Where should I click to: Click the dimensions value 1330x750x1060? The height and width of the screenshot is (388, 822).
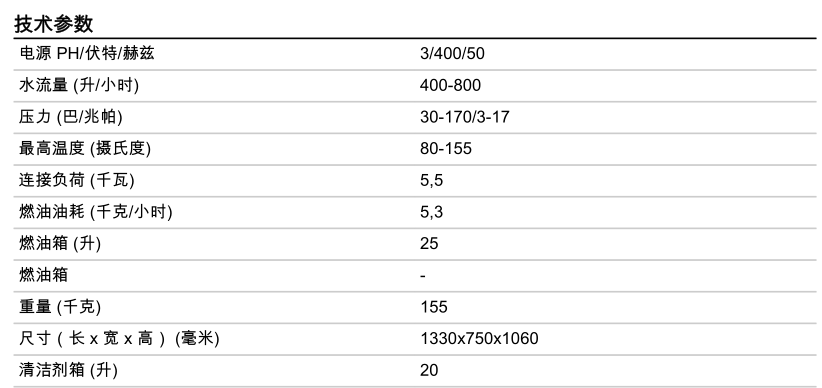point(479,339)
